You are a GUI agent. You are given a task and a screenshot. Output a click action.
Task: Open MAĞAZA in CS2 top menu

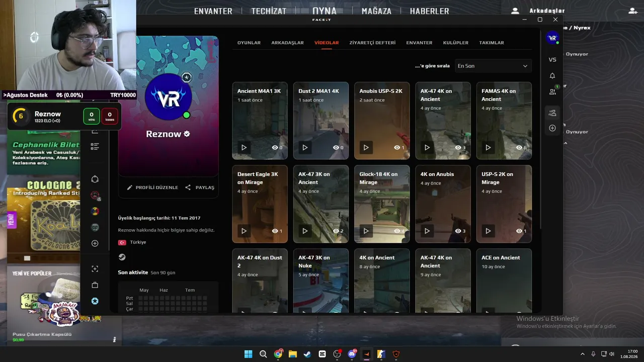pyautogui.click(x=376, y=11)
